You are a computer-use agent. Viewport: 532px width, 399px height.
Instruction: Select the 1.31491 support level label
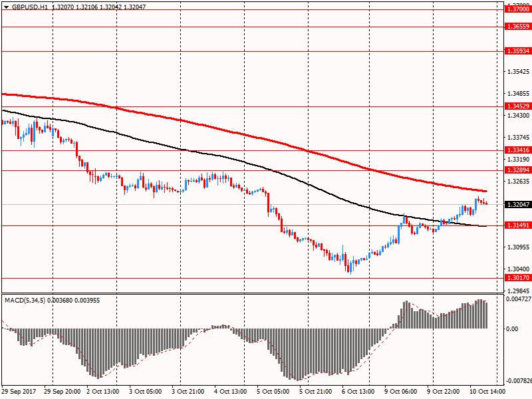(518, 225)
